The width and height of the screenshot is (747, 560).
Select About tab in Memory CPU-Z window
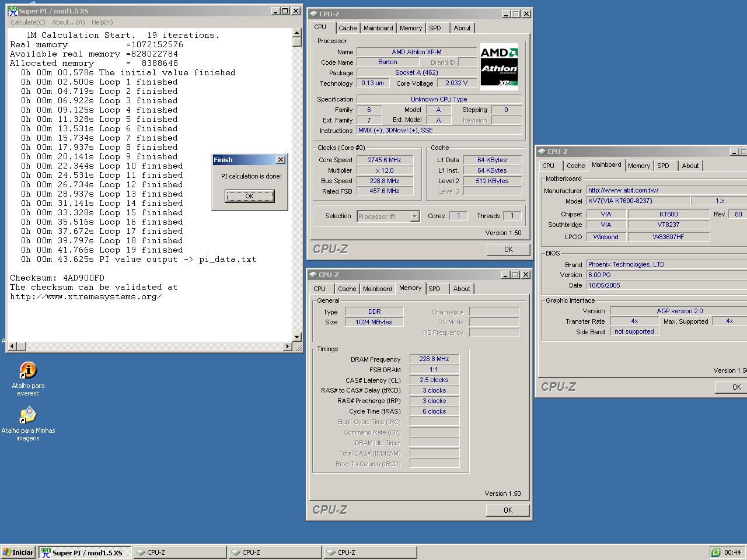tap(462, 289)
